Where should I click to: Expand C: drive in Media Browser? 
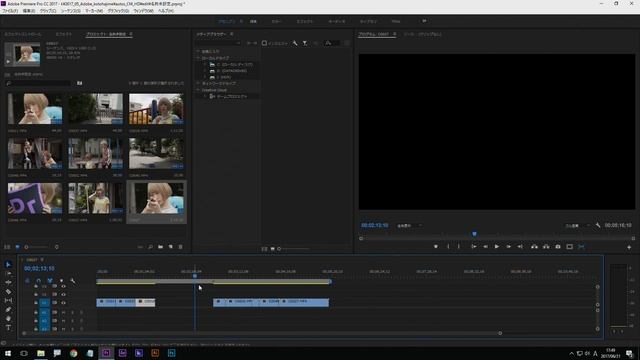click(x=205, y=64)
